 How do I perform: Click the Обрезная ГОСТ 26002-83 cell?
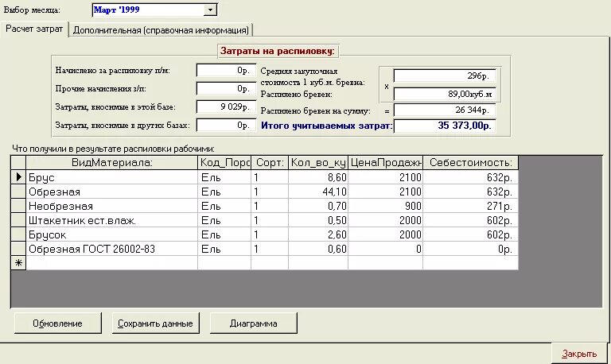(112, 249)
